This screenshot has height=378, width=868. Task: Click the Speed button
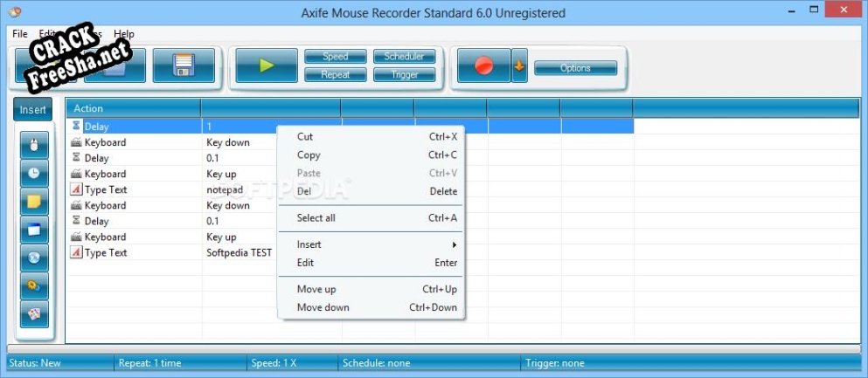pos(335,57)
